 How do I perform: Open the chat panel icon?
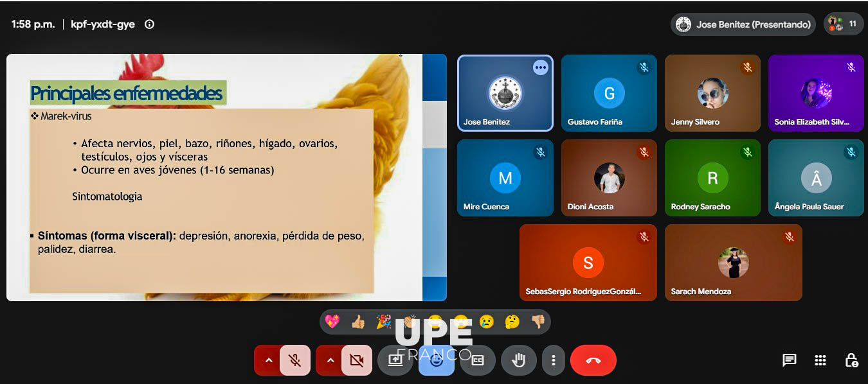point(790,360)
